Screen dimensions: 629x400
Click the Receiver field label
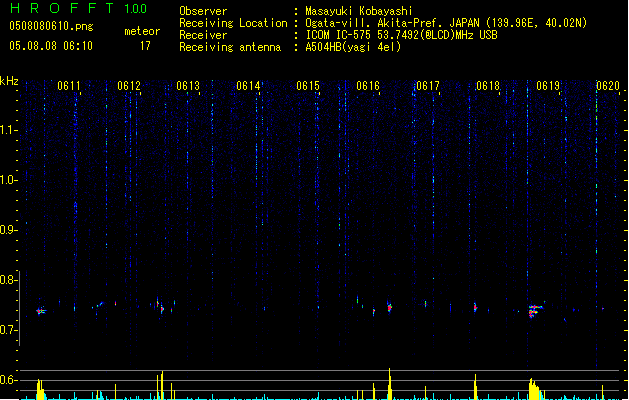click(x=203, y=35)
